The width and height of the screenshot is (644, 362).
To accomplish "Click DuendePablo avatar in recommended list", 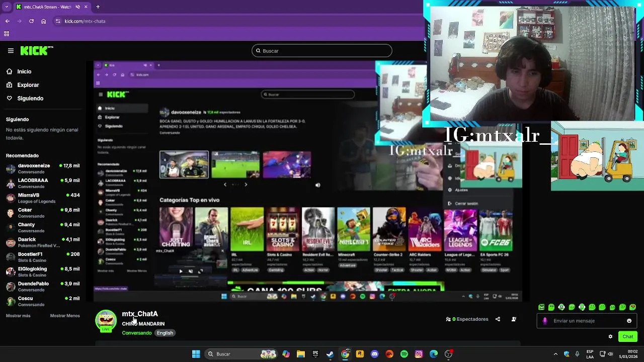I will point(11,287).
